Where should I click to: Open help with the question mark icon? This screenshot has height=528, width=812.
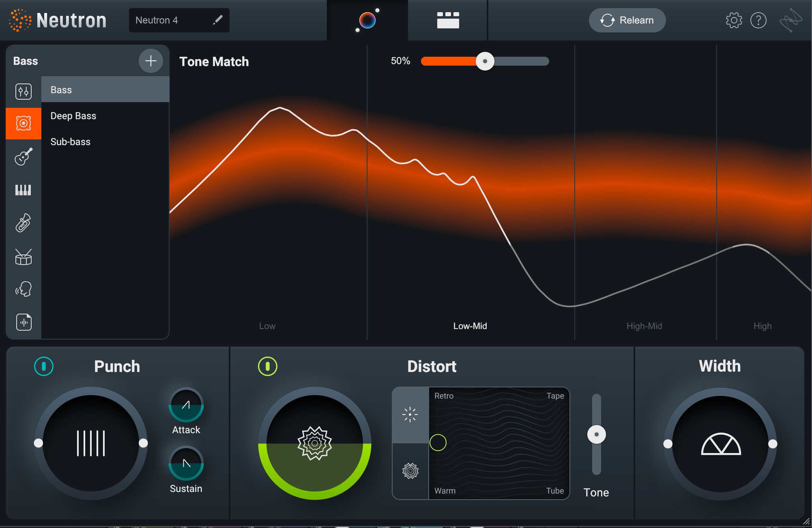pos(758,20)
